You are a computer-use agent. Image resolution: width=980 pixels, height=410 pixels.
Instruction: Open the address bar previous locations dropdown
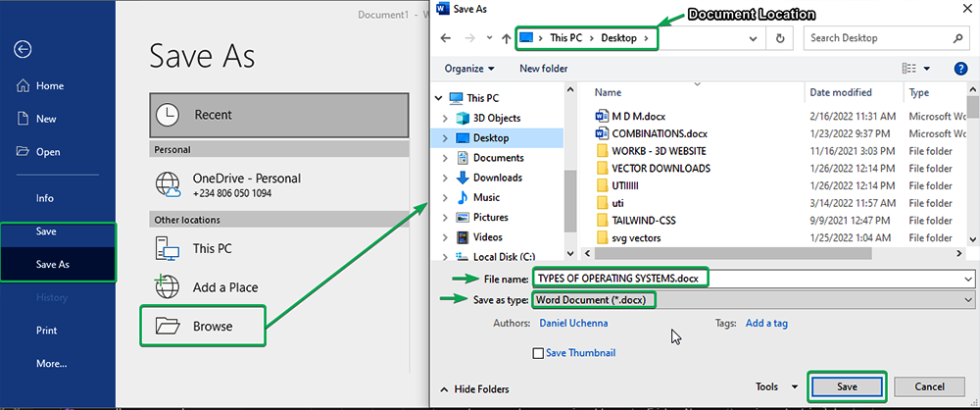pos(755,38)
